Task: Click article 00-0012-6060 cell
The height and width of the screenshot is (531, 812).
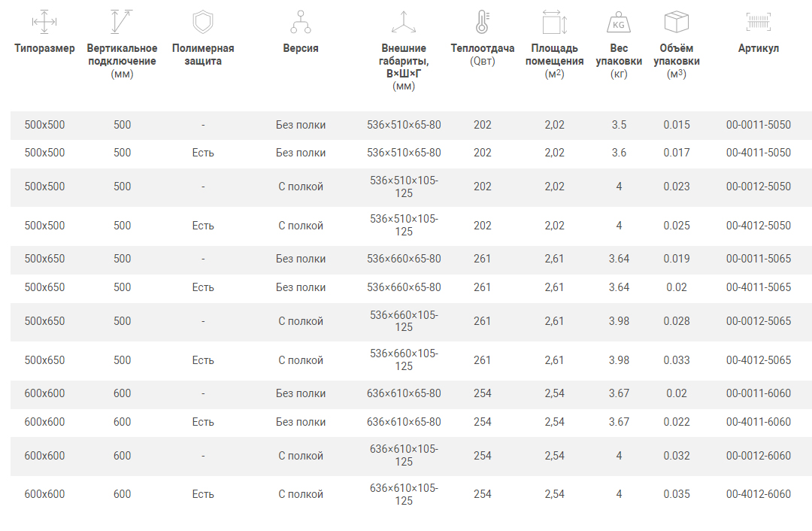Action: [759, 456]
